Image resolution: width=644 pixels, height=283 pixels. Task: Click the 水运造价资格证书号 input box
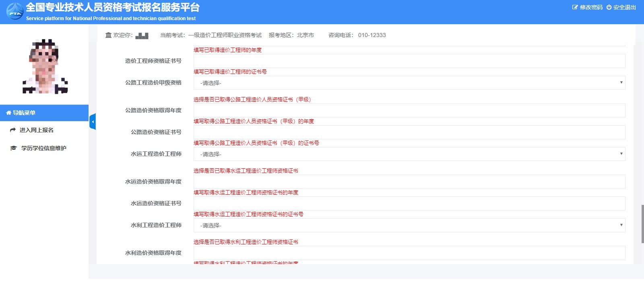pos(409,204)
